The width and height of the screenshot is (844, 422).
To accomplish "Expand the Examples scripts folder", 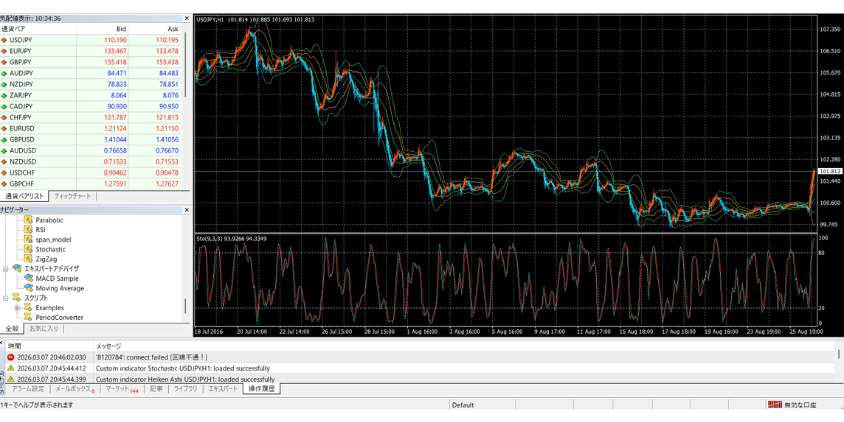I will tap(16, 308).
